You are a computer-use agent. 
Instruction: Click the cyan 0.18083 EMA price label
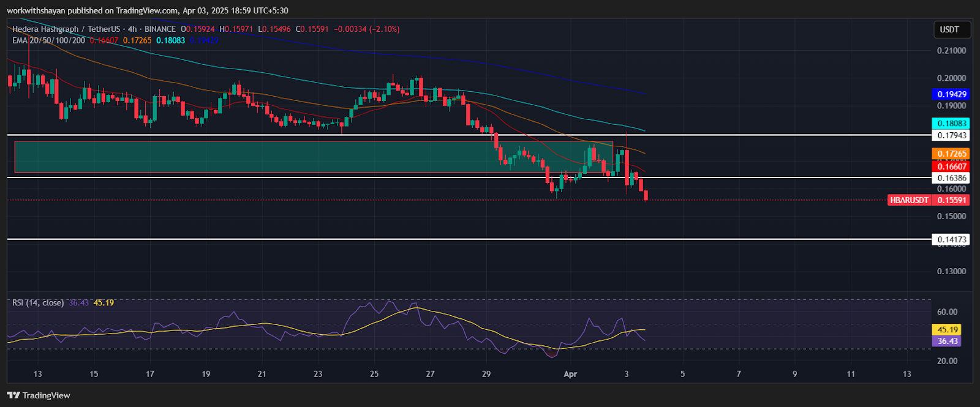(x=951, y=124)
